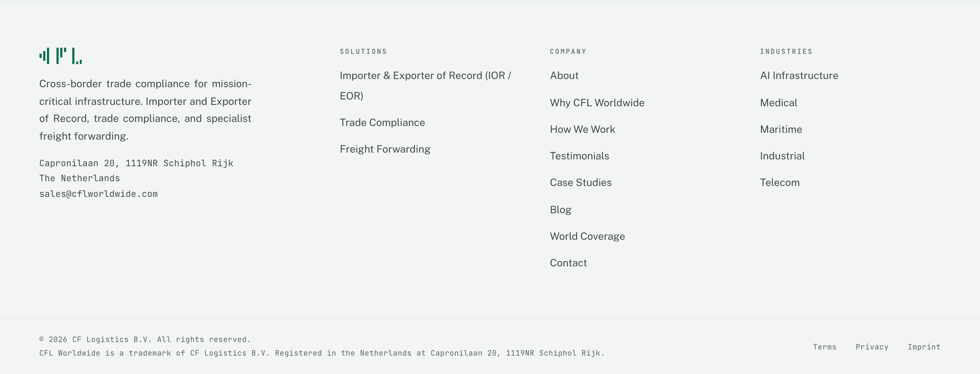
Task: Open World Coverage link
Action: pos(587,236)
